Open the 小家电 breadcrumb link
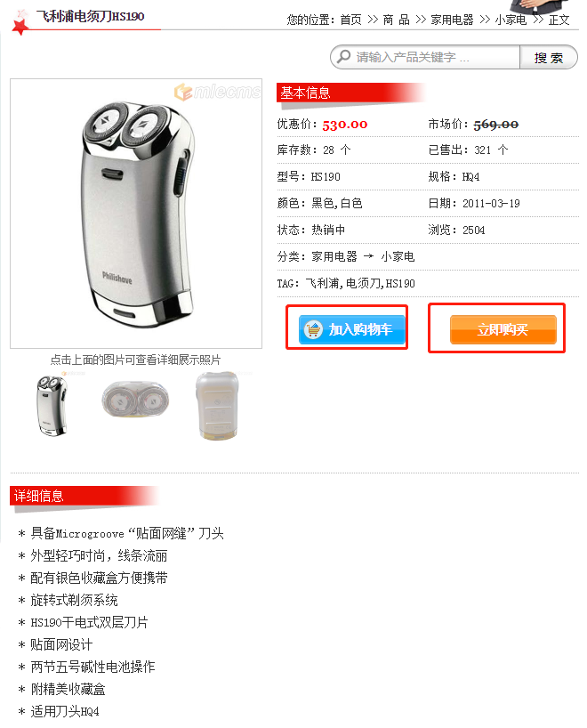Image resolution: width=587 pixels, height=728 pixels. pyautogui.click(x=511, y=20)
